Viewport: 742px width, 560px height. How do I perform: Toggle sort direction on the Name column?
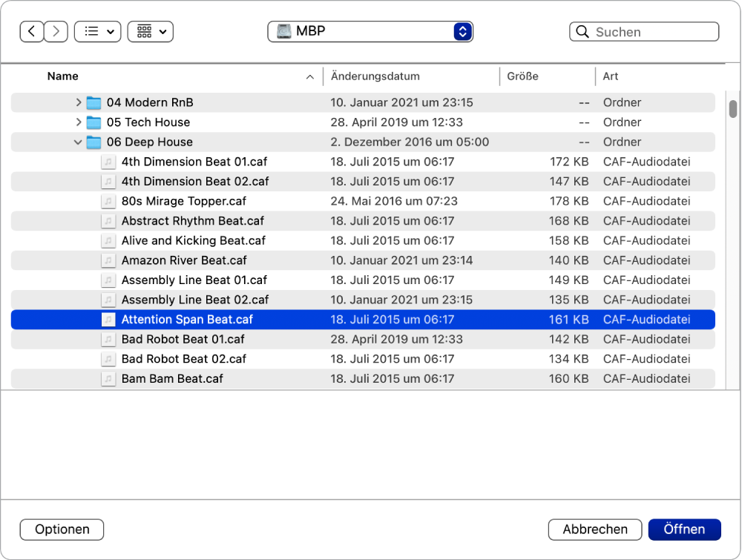click(x=62, y=76)
